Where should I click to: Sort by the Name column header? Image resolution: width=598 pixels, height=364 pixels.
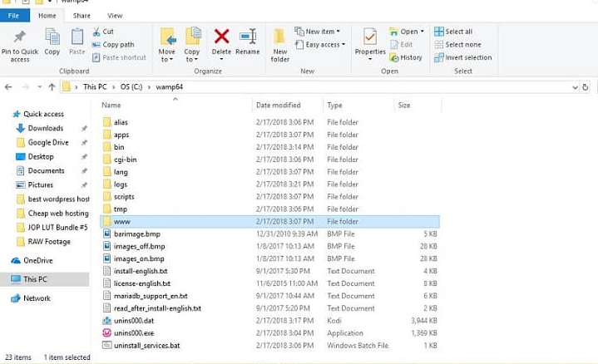point(111,106)
